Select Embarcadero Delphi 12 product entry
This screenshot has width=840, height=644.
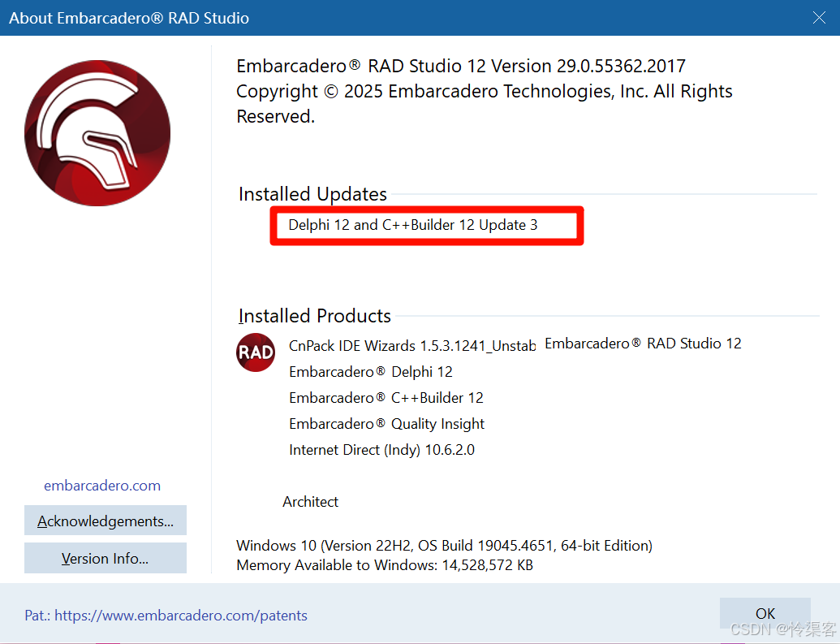[371, 372]
